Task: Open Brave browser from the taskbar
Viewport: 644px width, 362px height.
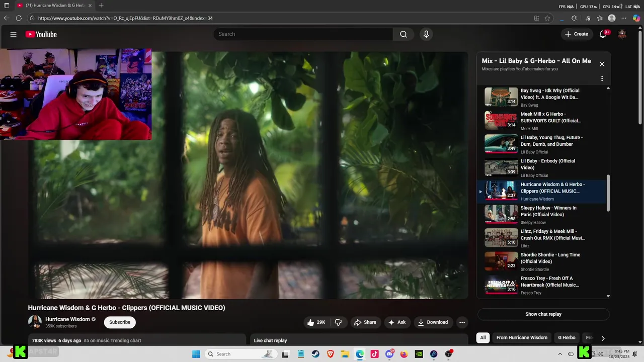Action: click(330, 354)
